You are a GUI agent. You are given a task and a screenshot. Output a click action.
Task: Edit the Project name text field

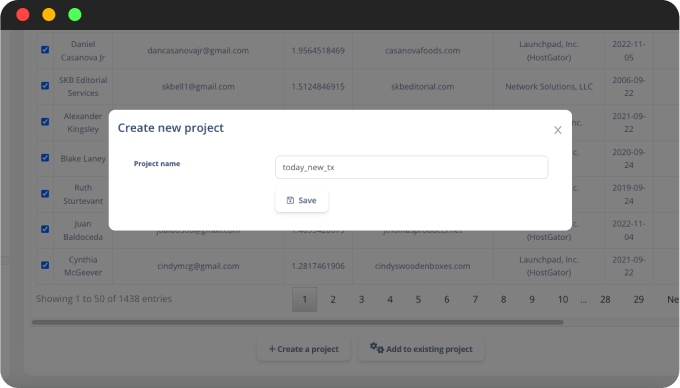(412, 167)
